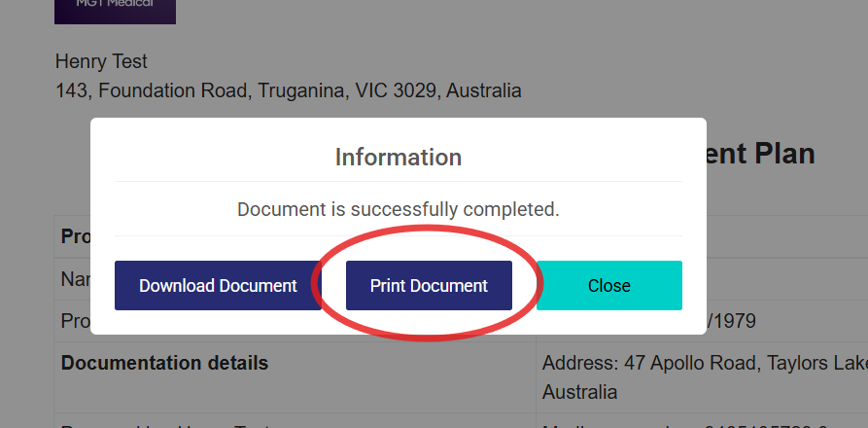Viewport: 868px width, 428px height.
Task: Click the Apollo Road address cell
Action: point(702,363)
